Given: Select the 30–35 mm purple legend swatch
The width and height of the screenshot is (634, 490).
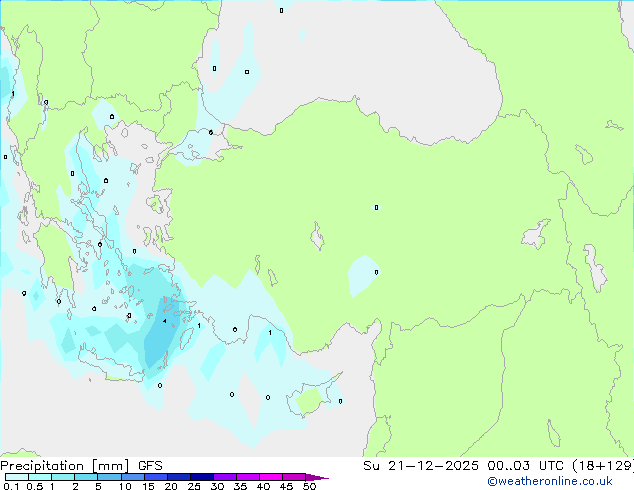Looking at the screenshot, I should pyautogui.click(x=225, y=477).
